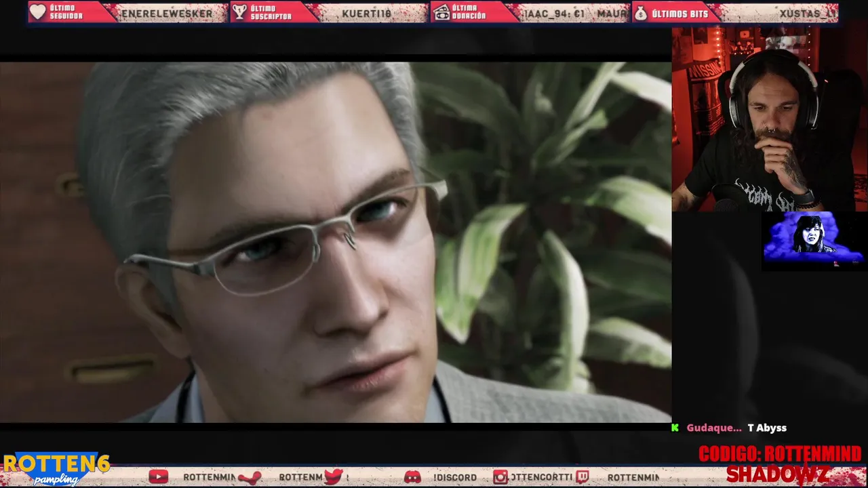Click the XUSTAS bits username text
Screen dimensions: 868x488
pyautogui.click(x=808, y=13)
